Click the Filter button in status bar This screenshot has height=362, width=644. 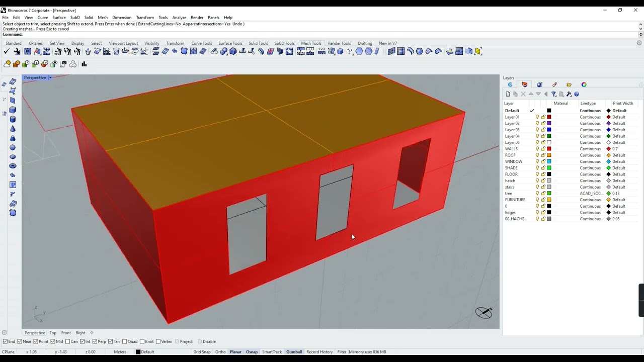point(342,352)
